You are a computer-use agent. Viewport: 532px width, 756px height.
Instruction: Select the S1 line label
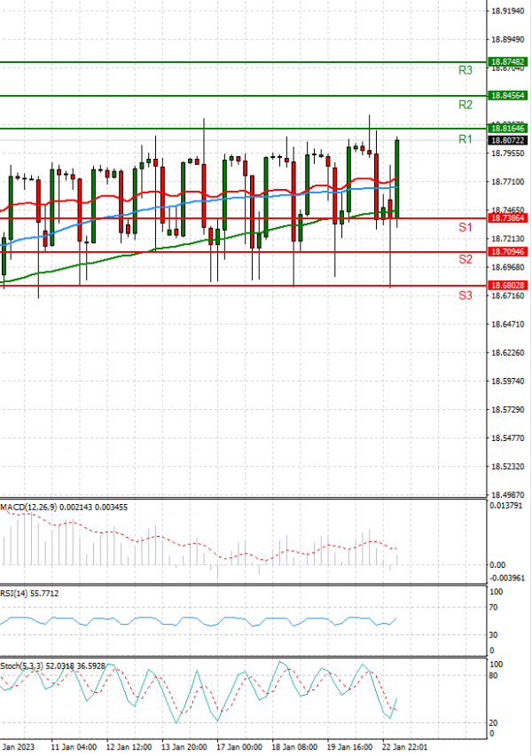(465, 227)
